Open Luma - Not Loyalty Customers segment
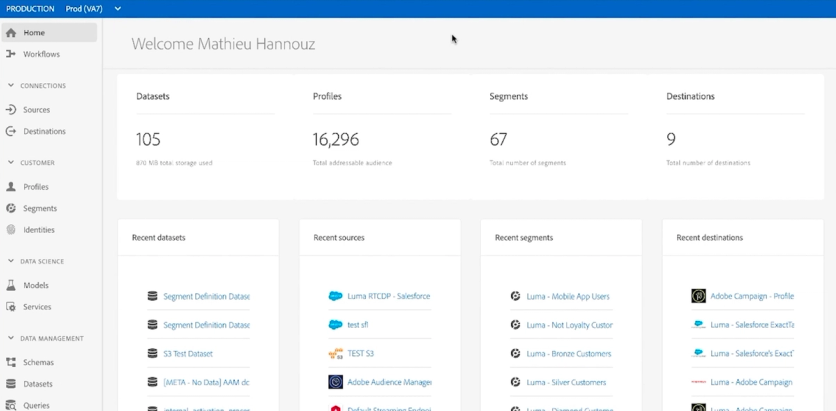836x411 pixels. pos(569,325)
